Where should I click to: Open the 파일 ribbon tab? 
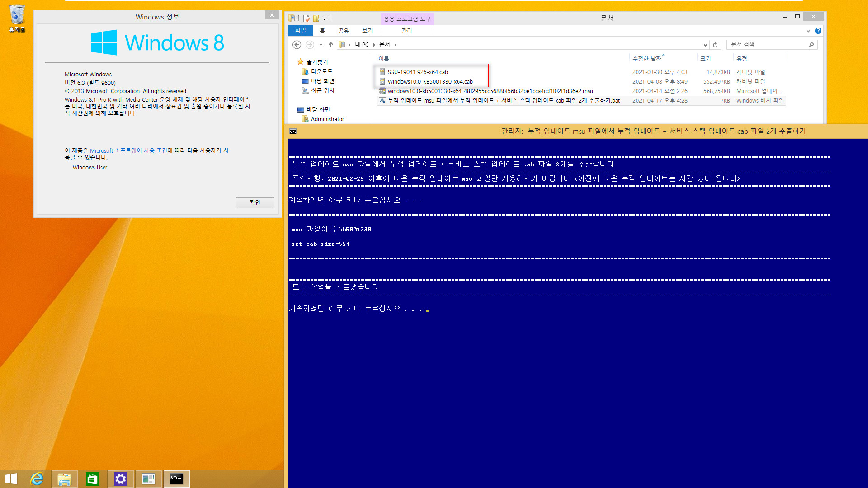click(300, 31)
